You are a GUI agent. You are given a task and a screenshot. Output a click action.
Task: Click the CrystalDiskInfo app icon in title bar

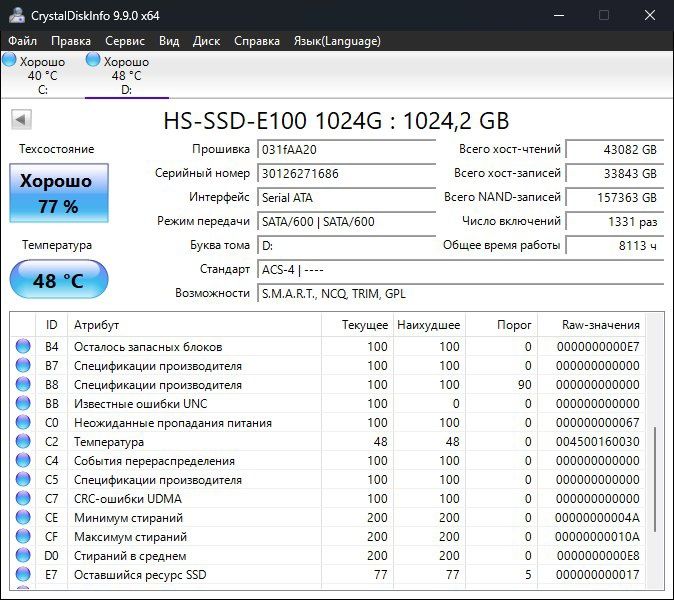[x=16, y=15]
